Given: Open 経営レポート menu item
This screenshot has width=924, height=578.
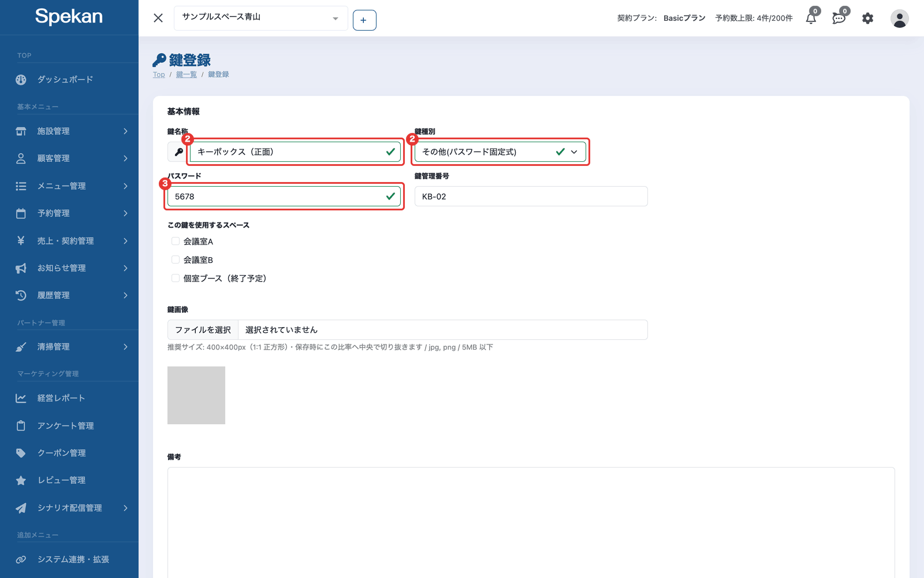Looking at the screenshot, I should (x=69, y=398).
